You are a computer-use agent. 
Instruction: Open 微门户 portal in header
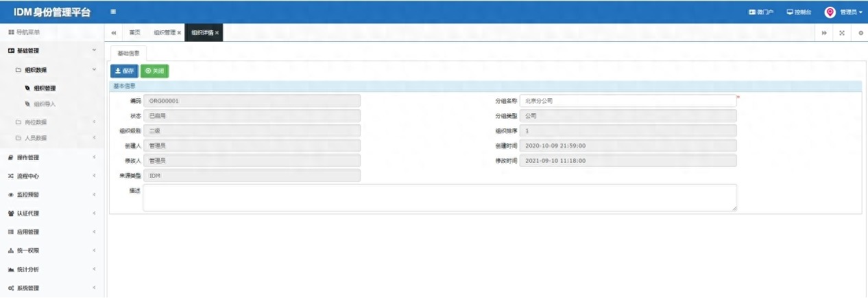coord(761,12)
